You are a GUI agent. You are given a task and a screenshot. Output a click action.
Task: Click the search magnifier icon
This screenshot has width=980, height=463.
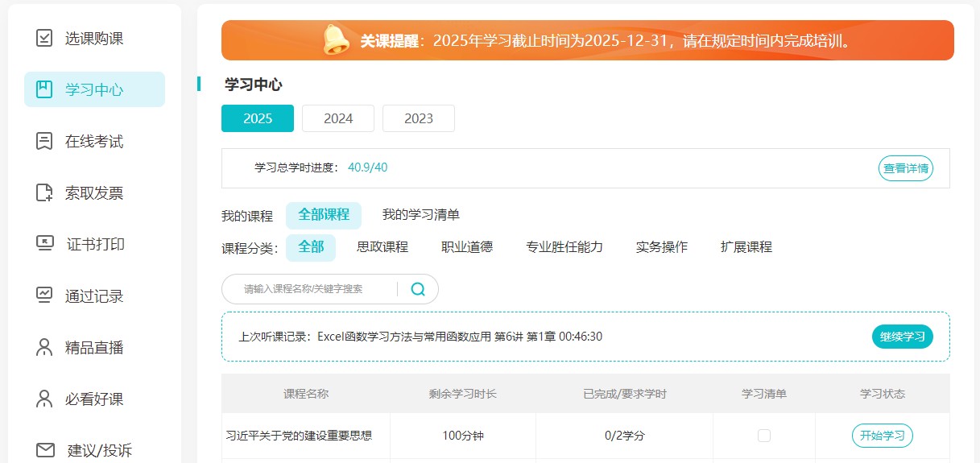[x=418, y=289]
